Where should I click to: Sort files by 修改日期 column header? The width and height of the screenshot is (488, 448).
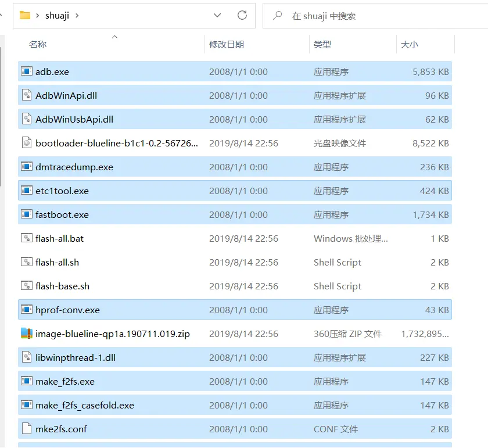pyautogui.click(x=226, y=45)
